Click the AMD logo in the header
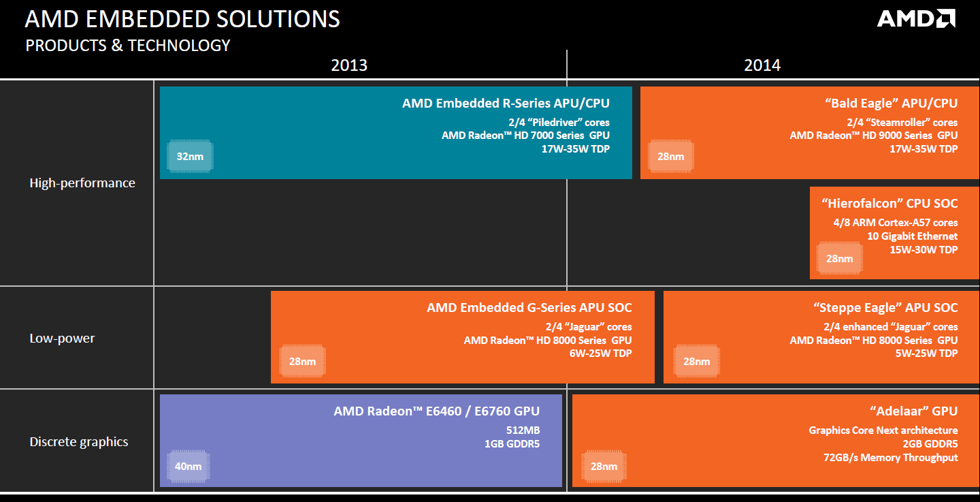 915,18
